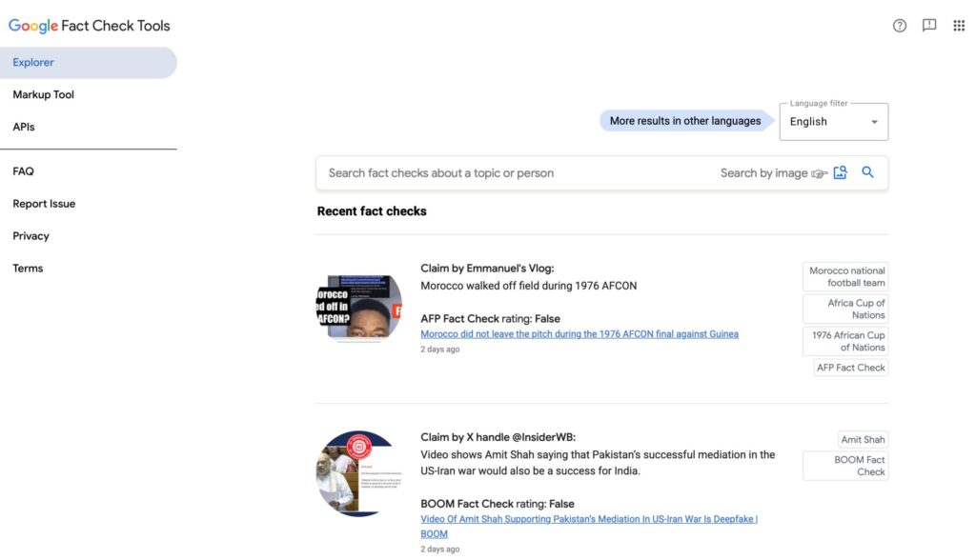The height and width of the screenshot is (560, 976).
Task: Select the Africa Cup of Nations tag
Action: tap(845, 309)
